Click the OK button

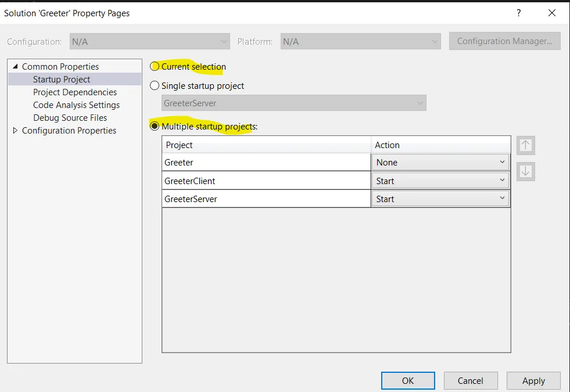click(x=408, y=380)
